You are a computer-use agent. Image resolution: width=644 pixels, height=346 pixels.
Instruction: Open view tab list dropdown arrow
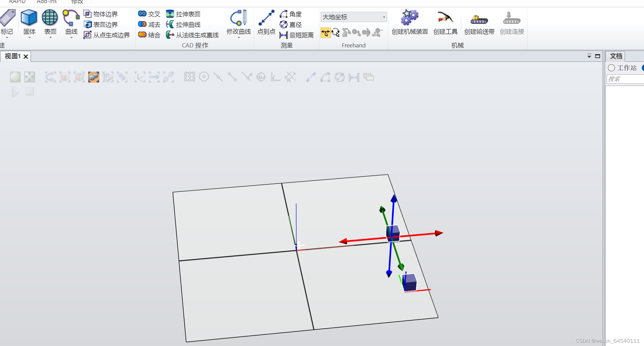coord(589,56)
